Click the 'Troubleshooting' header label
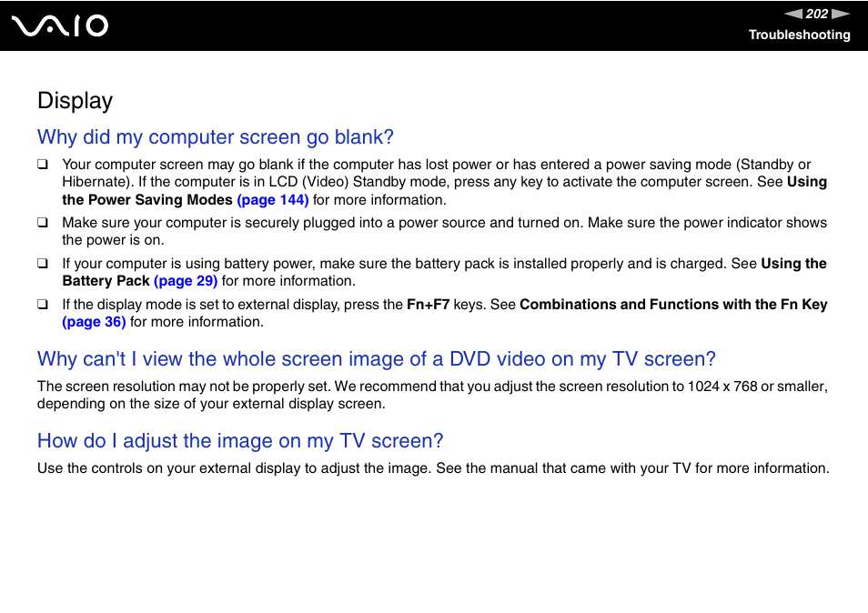This screenshot has width=868, height=613. (800, 35)
